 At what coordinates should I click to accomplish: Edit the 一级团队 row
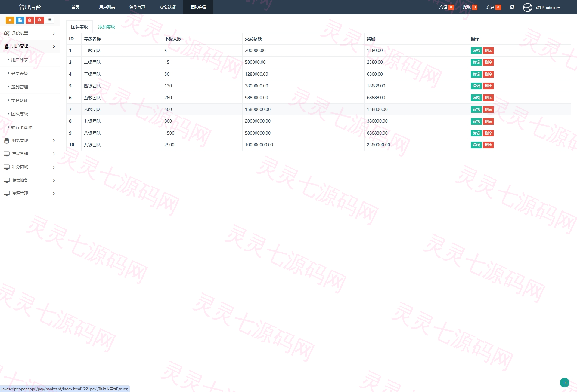coord(476,51)
